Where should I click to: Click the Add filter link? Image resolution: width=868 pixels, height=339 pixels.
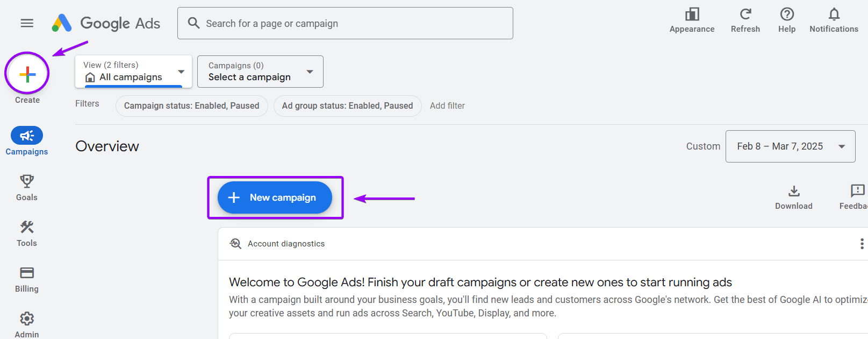coord(447,106)
